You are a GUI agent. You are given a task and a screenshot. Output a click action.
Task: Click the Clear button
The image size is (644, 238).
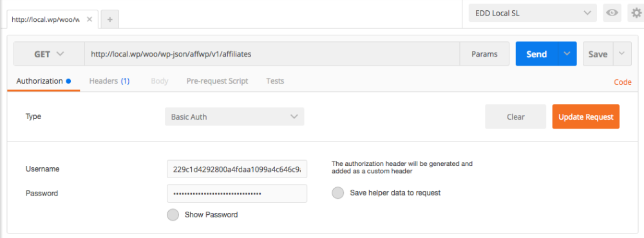(515, 116)
